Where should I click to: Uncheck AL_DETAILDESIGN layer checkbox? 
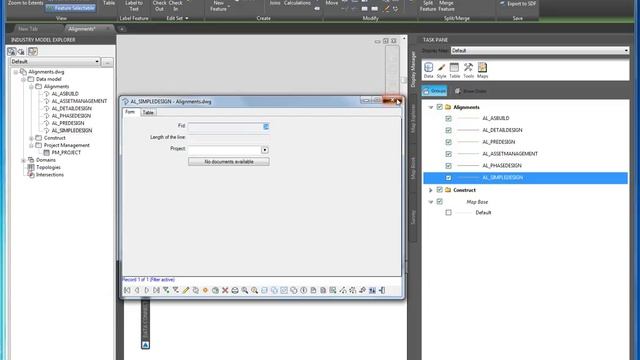pyautogui.click(x=449, y=130)
